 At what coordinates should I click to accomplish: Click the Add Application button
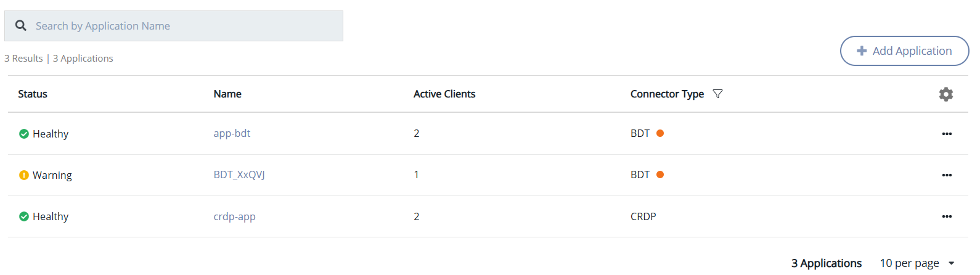pyautogui.click(x=904, y=51)
